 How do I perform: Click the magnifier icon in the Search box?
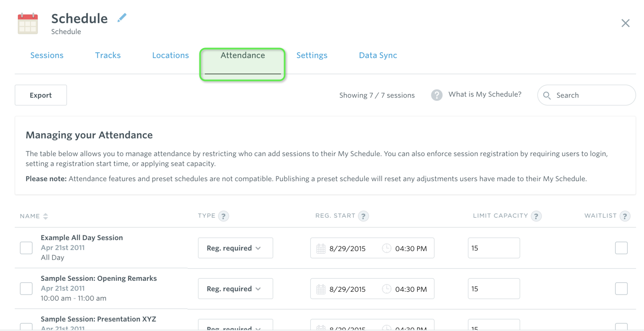pos(547,96)
